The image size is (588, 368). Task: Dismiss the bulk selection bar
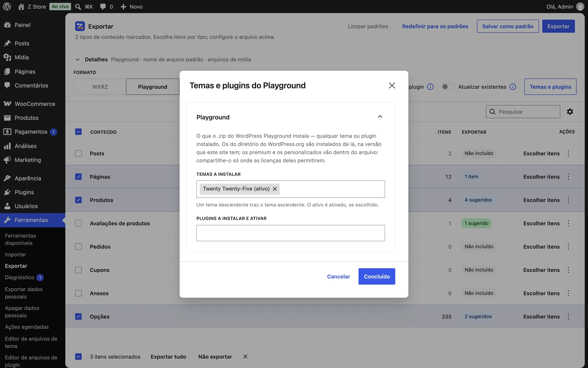[245, 357]
